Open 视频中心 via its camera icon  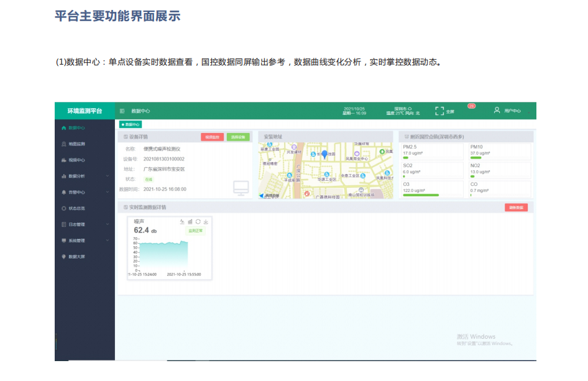coord(64,160)
